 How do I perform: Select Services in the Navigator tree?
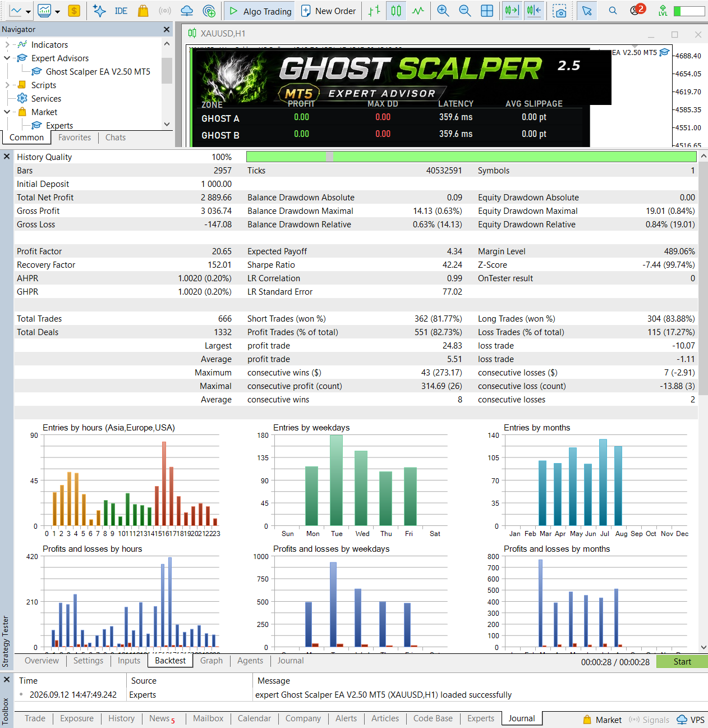(x=46, y=98)
